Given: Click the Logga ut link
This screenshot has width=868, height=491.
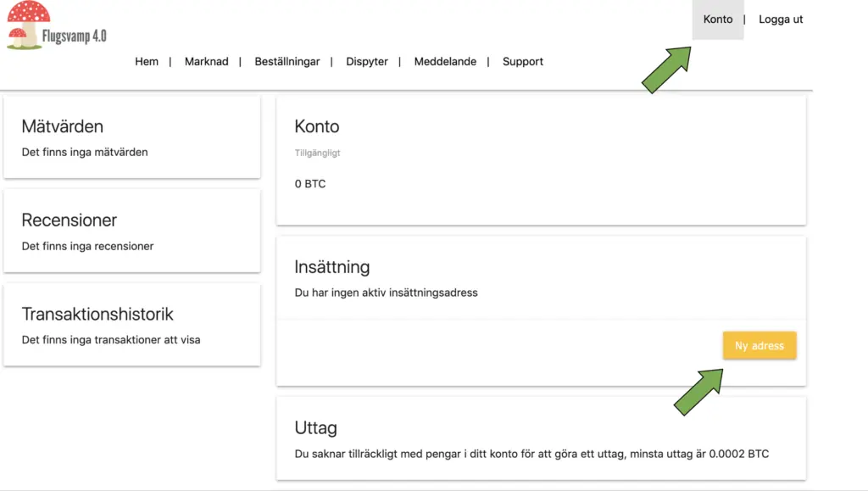Looking at the screenshot, I should point(781,20).
